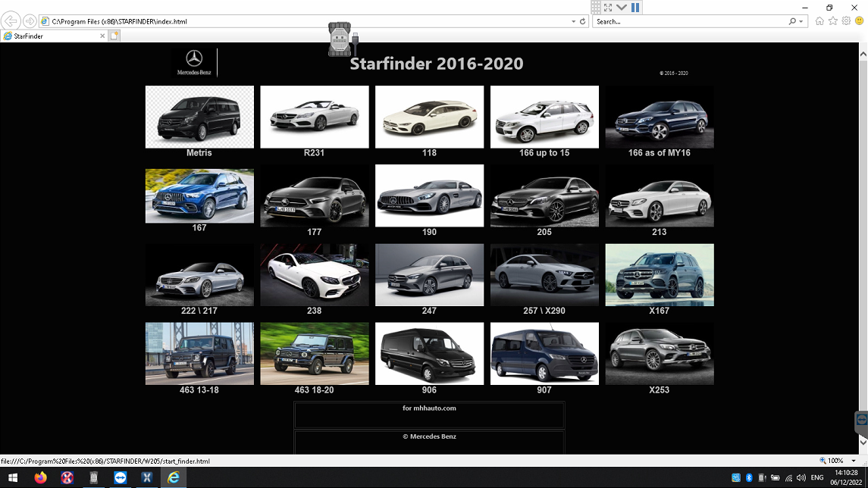Click the 222 \ 217 model label
This screenshot has width=868, height=488.
(x=199, y=311)
